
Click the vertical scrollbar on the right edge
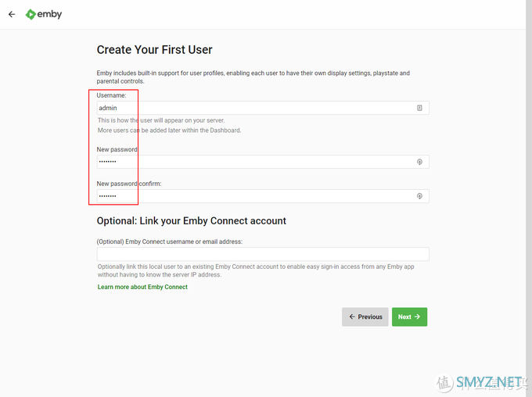click(x=529, y=198)
